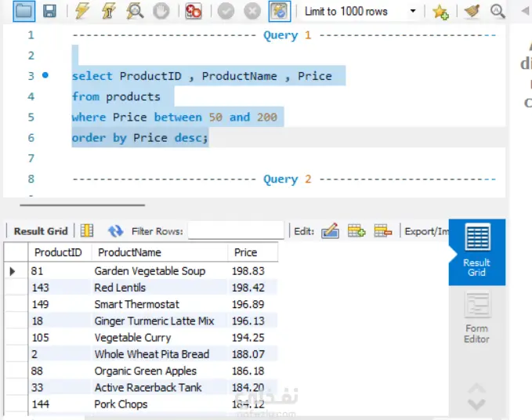Toggle wrap cell content icon in Result Grid
Image resolution: width=532 pixels, height=420 pixels.
click(87, 230)
